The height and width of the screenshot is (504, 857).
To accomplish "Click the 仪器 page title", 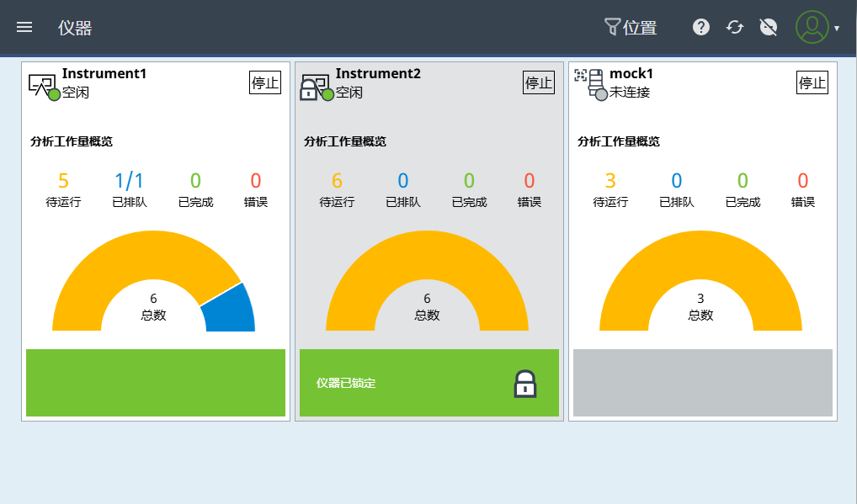I will click(x=75, y=27).
